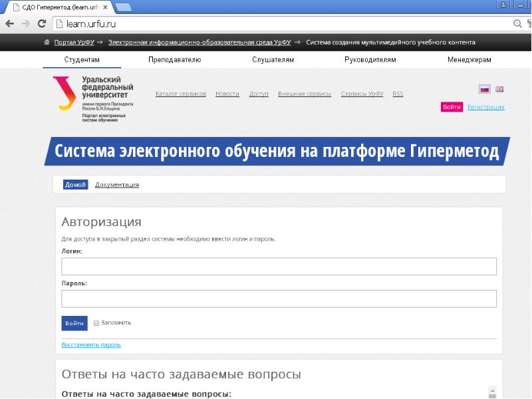Switch language with the Russian flag
The width and height of the screenshot is (532, 399).
[484, 90]
